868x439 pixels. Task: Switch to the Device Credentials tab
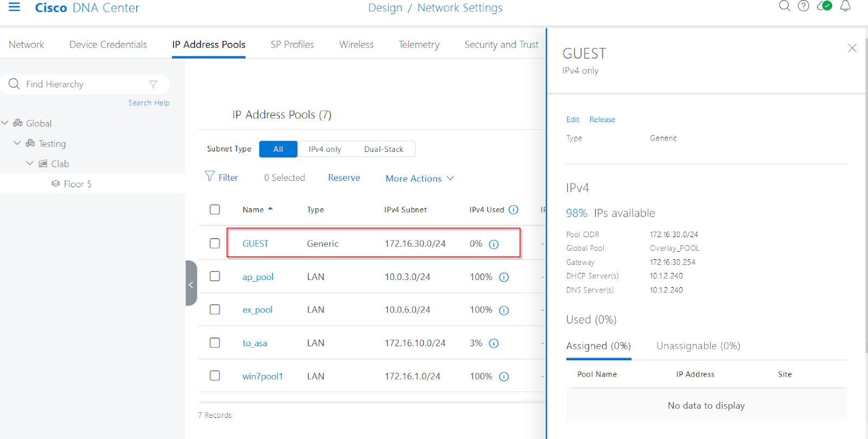pyautogui.click(x=108, y=44)
